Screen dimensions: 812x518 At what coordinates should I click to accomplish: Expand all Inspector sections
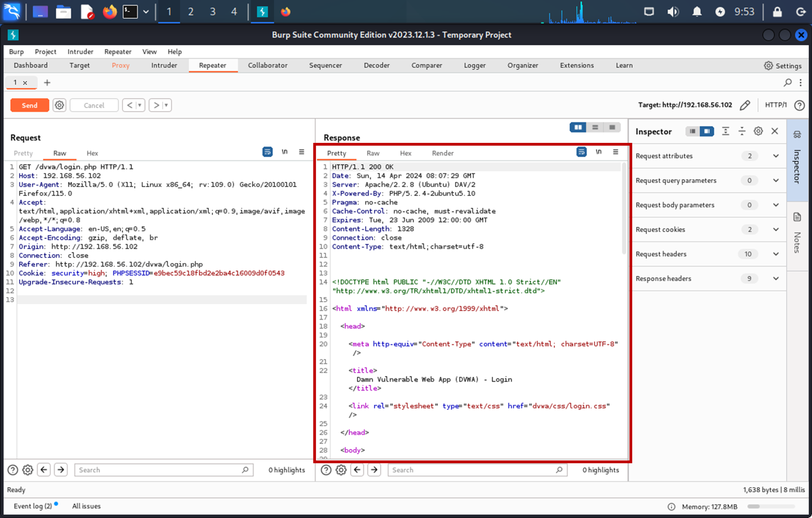point(726,131)
